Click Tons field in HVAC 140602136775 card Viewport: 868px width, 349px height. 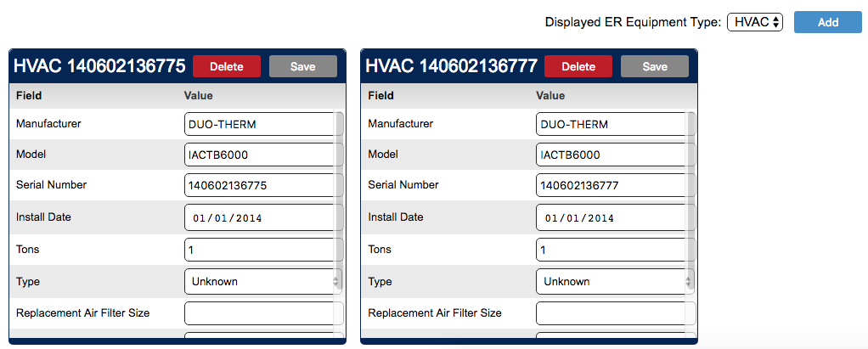(260, 250)
